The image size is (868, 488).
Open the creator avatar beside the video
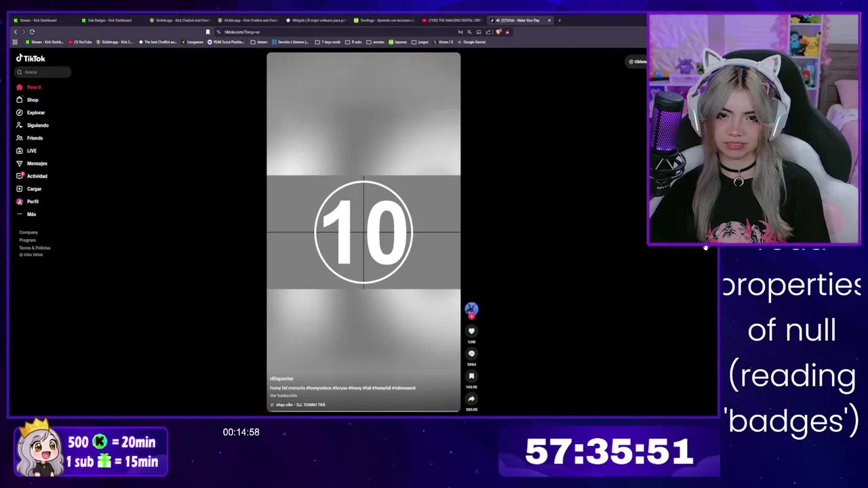pyautogui.click(x=471, y=309)
